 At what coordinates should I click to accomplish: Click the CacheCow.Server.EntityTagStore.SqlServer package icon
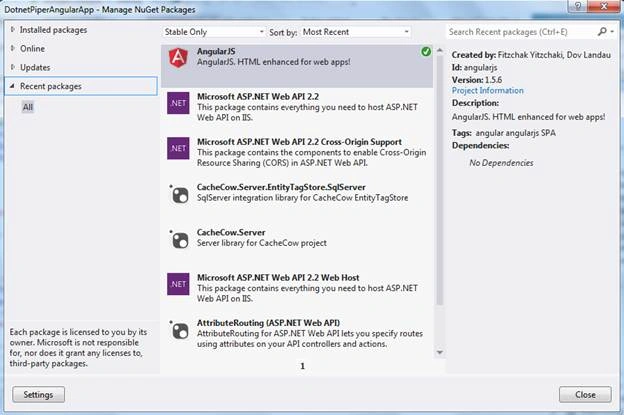click(179, 194)
